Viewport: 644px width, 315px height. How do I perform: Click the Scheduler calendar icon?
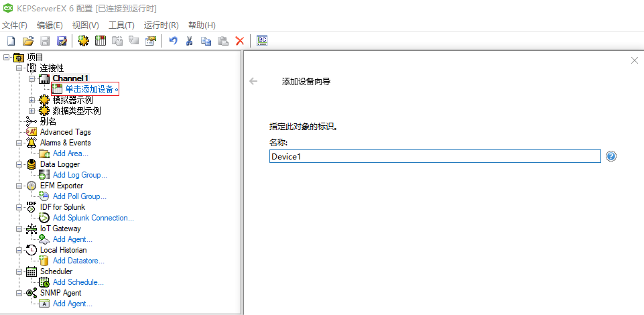click(x=31, y=271)
